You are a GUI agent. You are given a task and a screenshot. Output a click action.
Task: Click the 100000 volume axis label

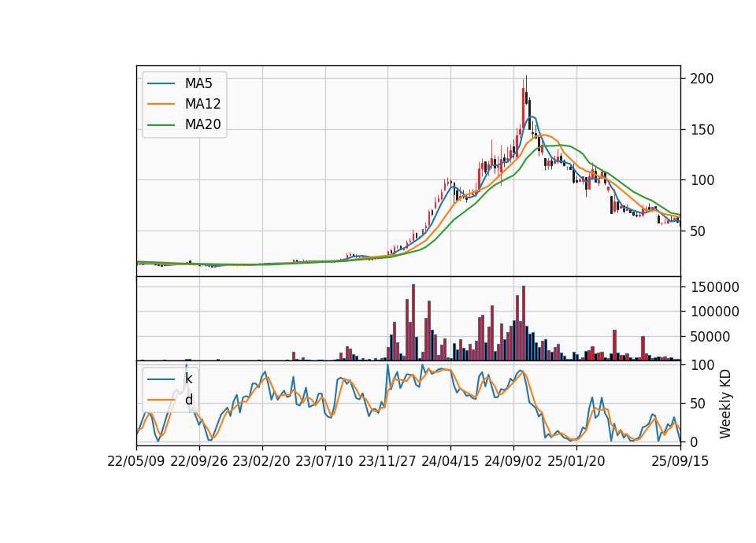[x=714, y=312]
